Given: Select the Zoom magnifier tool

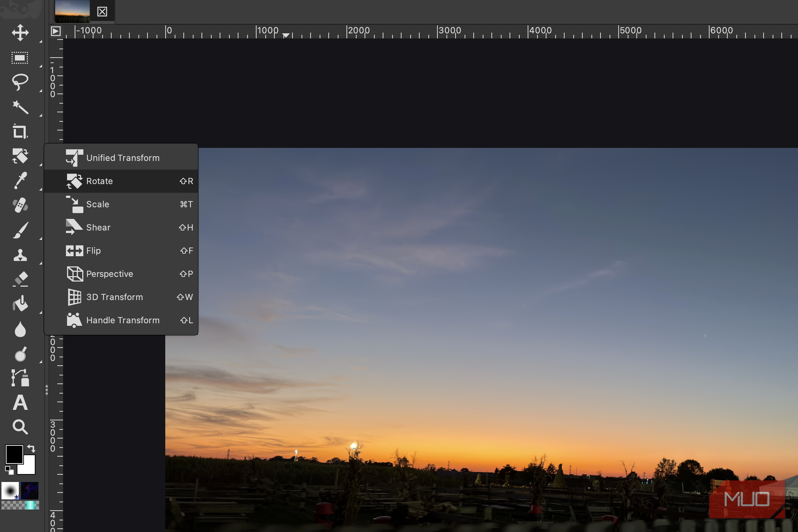Looking at the screenshot, I should tap(20, 427).
